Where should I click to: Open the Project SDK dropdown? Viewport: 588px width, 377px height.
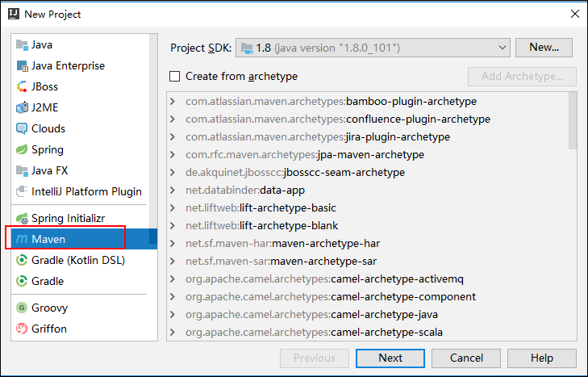pyautogui.click(x=372, y=48)
